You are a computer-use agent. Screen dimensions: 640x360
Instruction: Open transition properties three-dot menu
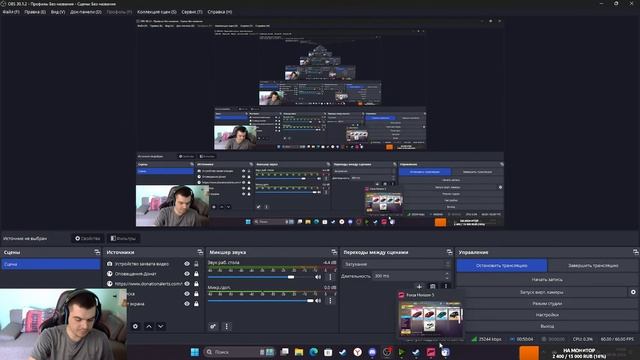tap(446, 287)
